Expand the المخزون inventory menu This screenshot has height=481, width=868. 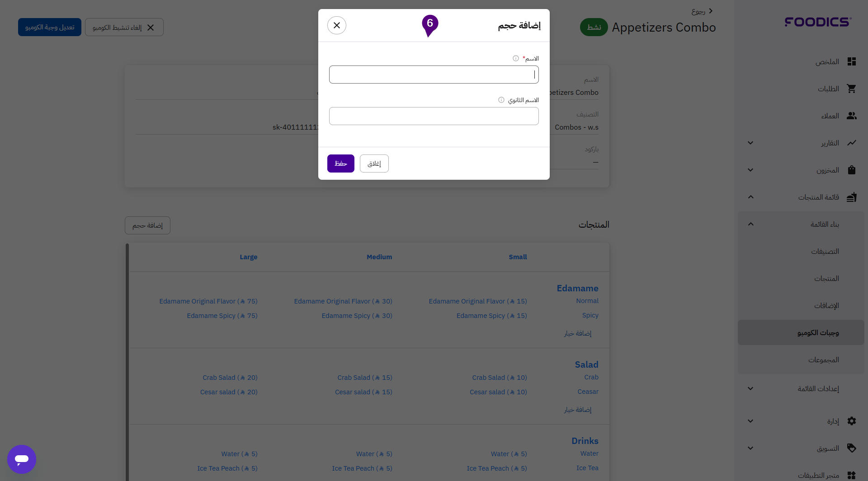750,170
